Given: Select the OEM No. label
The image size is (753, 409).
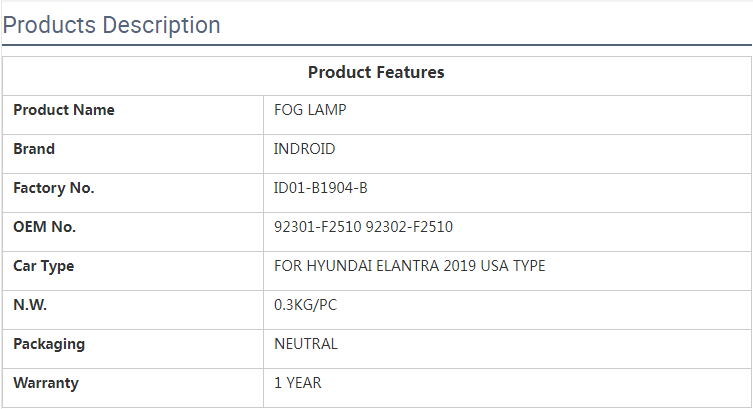Looking at the screenshot, I should (45, 227).
